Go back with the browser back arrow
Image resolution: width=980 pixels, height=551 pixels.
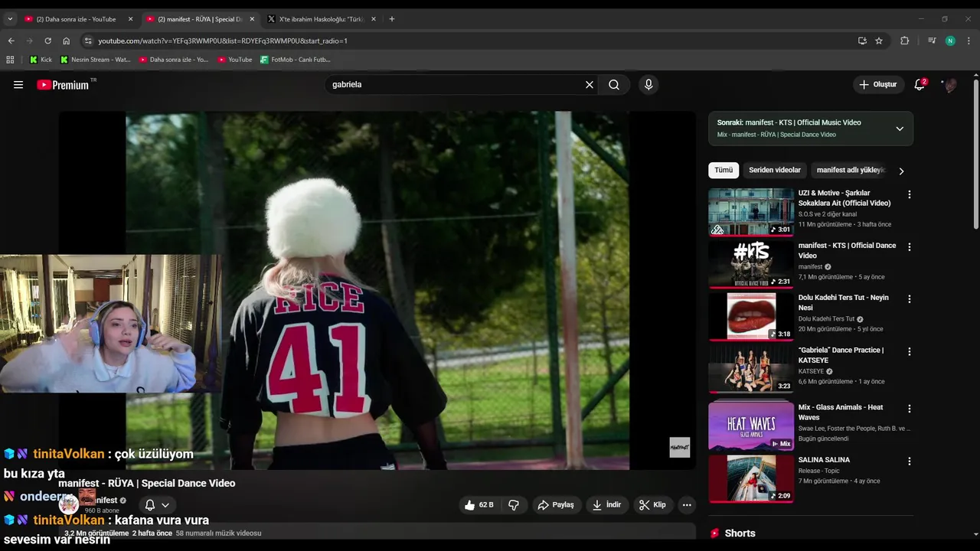tap(11, 41)
